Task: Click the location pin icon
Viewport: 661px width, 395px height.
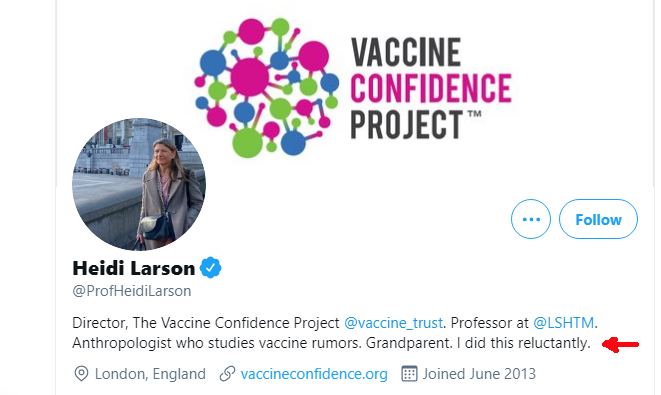Action: (81, 374)
